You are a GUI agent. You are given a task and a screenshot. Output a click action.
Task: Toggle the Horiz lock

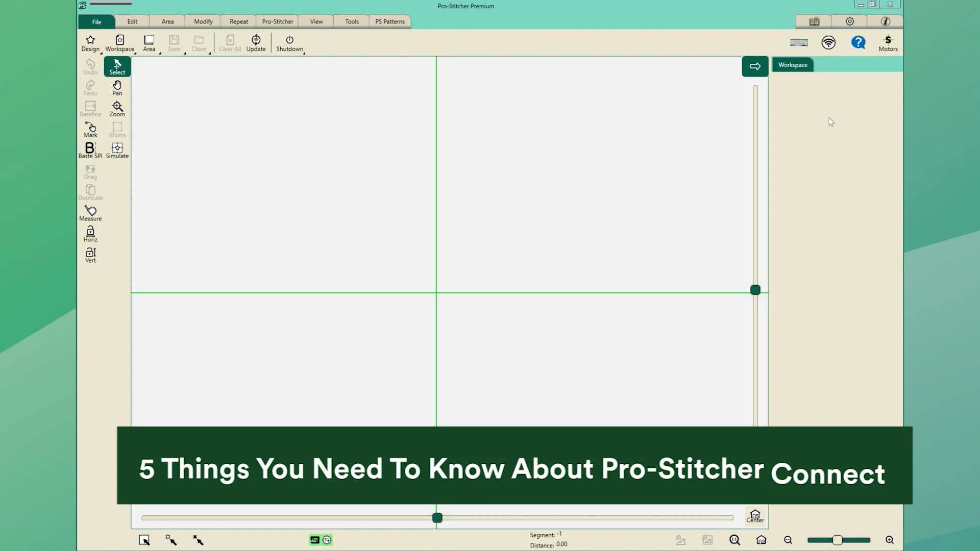90,234
